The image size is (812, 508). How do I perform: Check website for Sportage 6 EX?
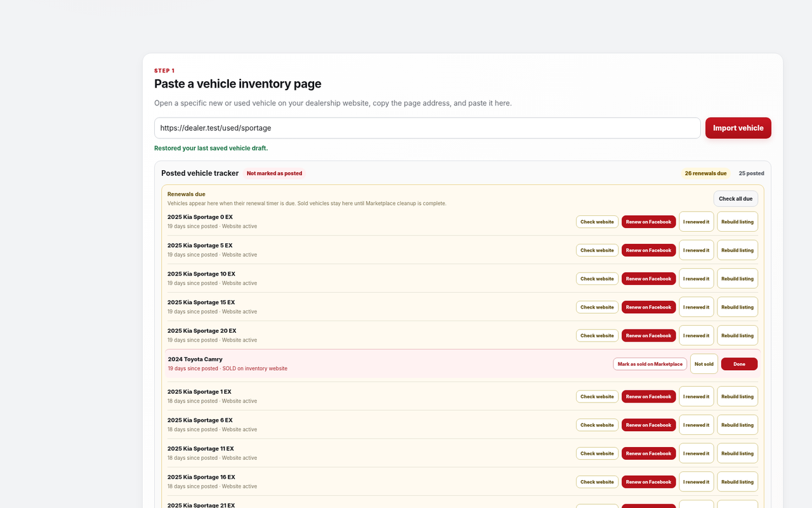pyautogui.click(x=597, y=425)
